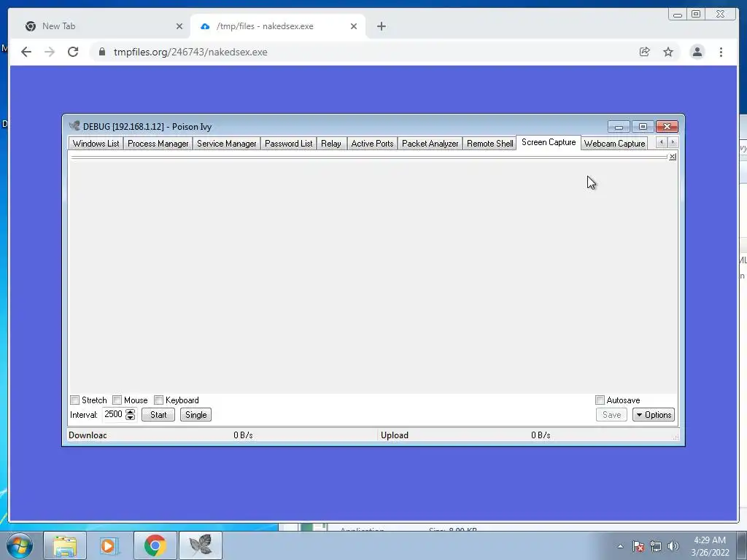Share this page icon

(645, 52)
